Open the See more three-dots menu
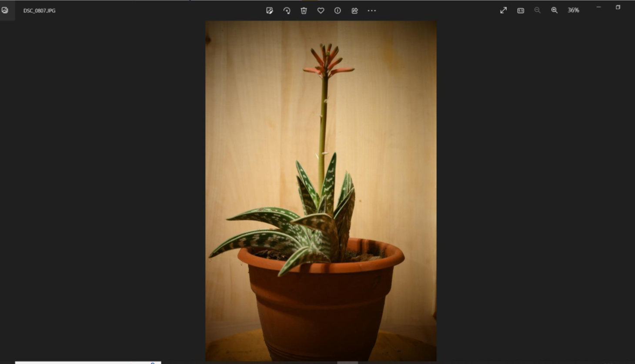Viewport: 635px width, 364px height. click(371, 10)
